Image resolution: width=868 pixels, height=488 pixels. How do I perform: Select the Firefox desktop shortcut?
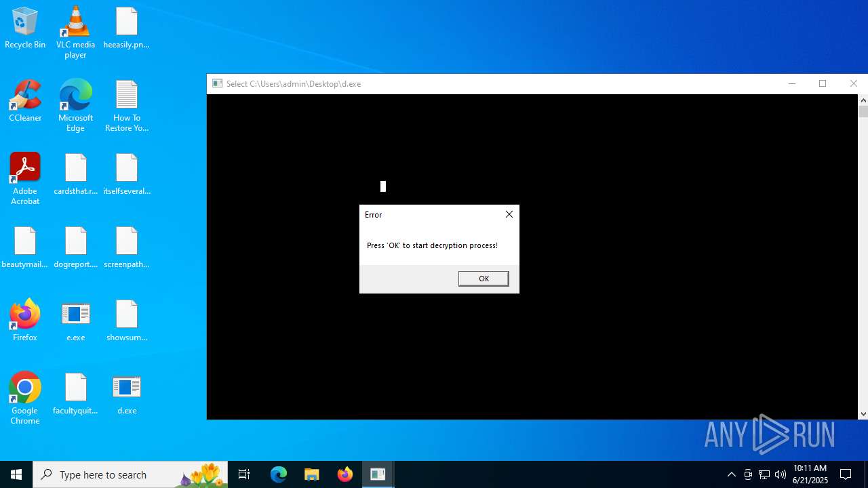tap(25, 321)
